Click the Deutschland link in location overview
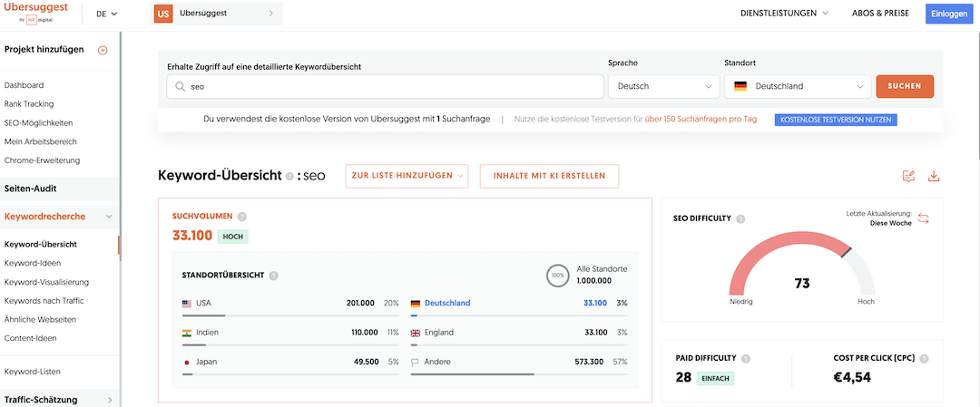The width and height of the screenshot is (980, 407). [x=447, y=304]
